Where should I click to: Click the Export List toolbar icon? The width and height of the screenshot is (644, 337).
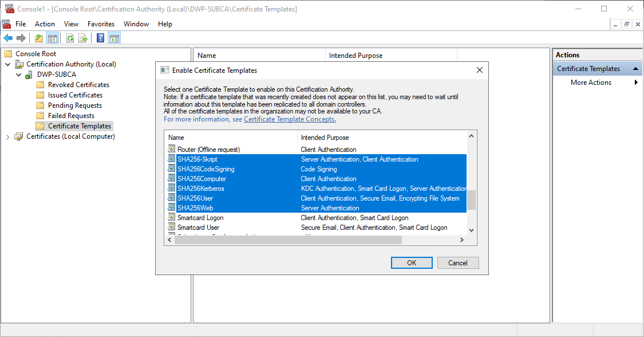click(x=83, y=38)
